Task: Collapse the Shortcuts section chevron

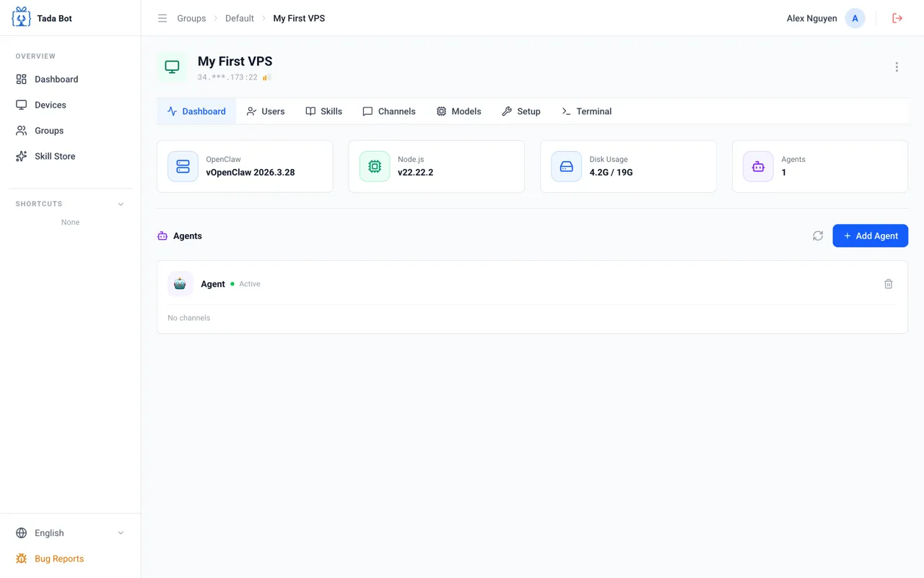Action: click(x=121, y=204)
